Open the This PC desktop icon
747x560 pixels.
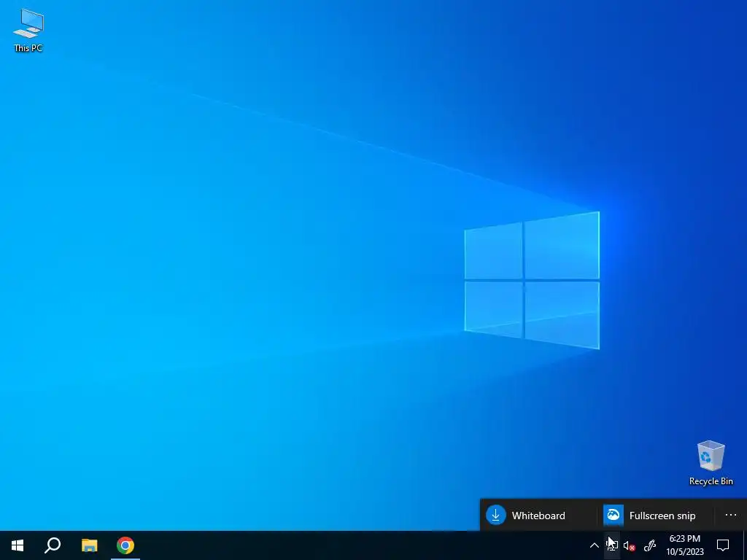pyautogui.click(x=28, y=30)
